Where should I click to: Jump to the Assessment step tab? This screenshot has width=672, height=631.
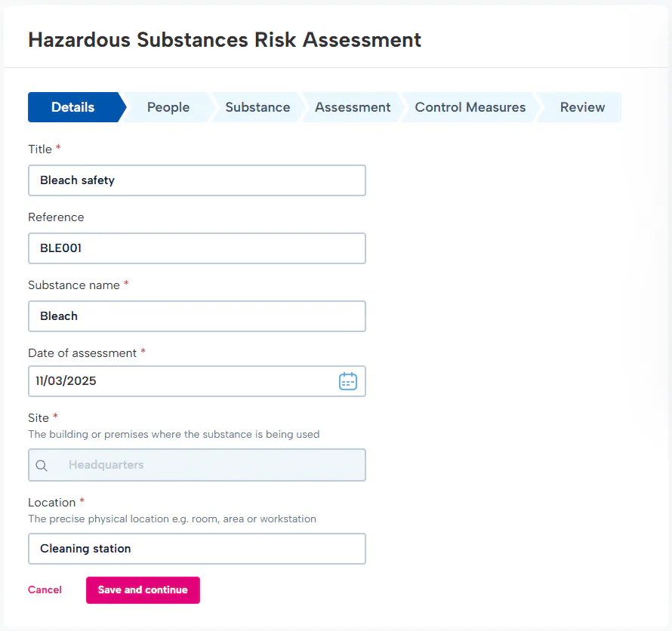(x=353, y=107)
